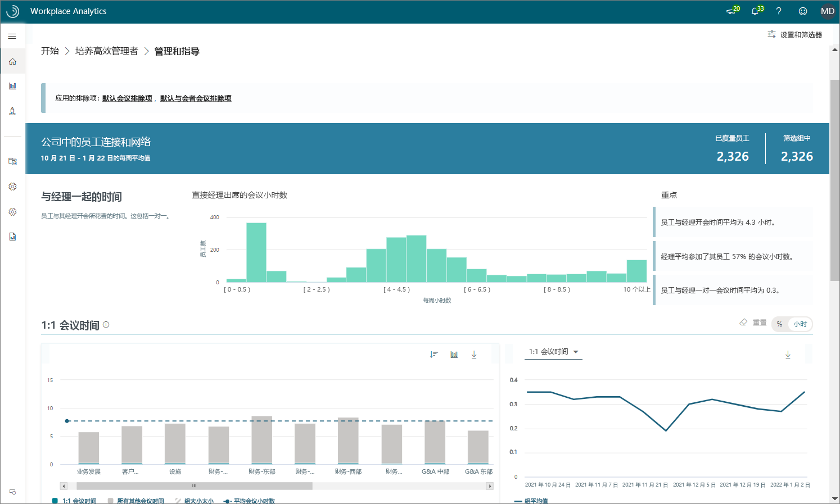Toggle the 组平均值 legend under line chart
The width and height of the screenshot is (840, 504).
click(x=531, y=501)
